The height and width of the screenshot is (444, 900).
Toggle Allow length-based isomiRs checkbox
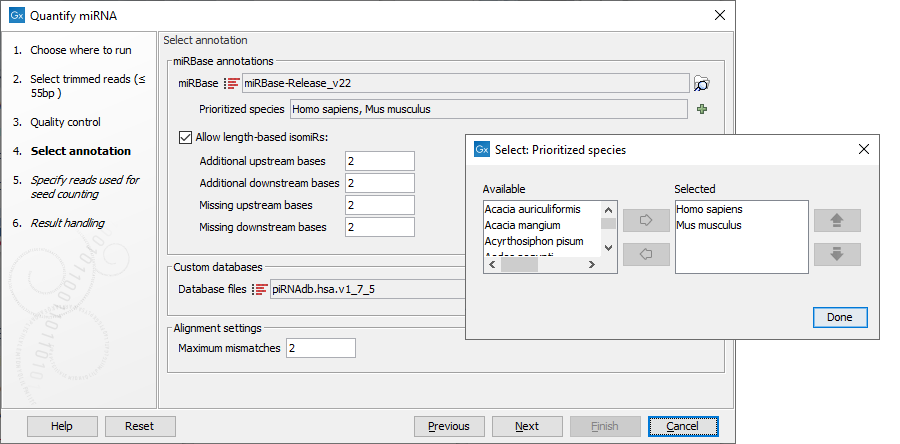pos(185,137)
